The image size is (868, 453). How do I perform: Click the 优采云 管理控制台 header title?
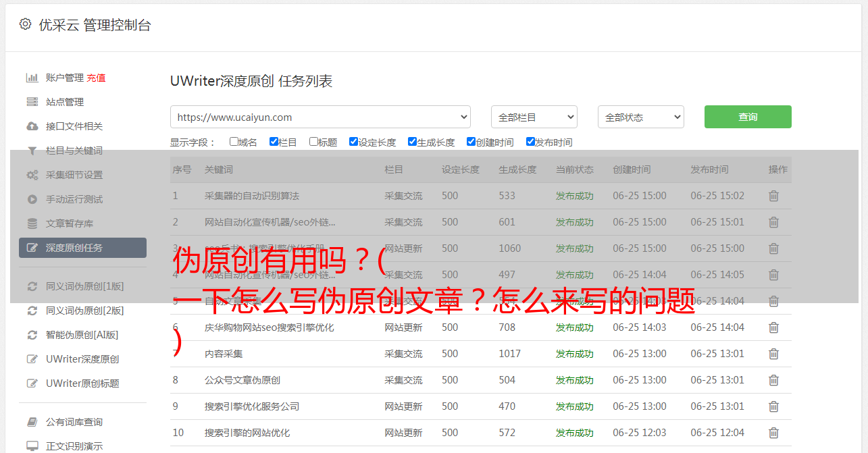[95, 25]
